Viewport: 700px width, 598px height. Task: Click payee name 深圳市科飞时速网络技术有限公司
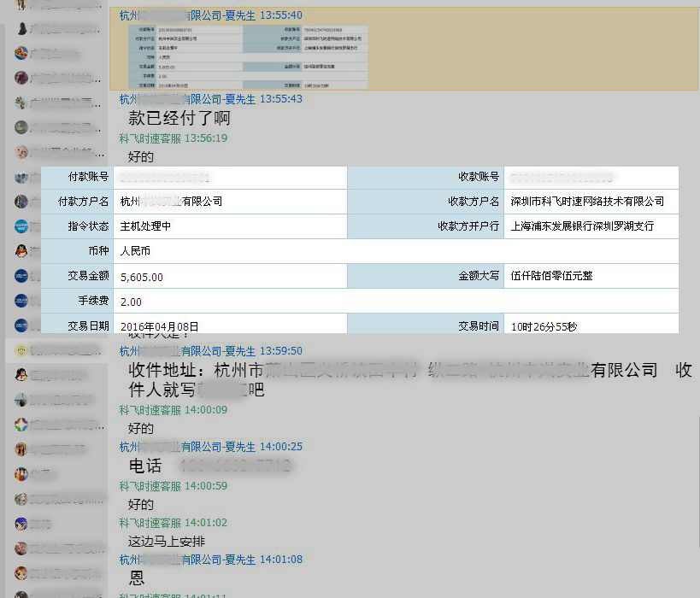[587, 202]
